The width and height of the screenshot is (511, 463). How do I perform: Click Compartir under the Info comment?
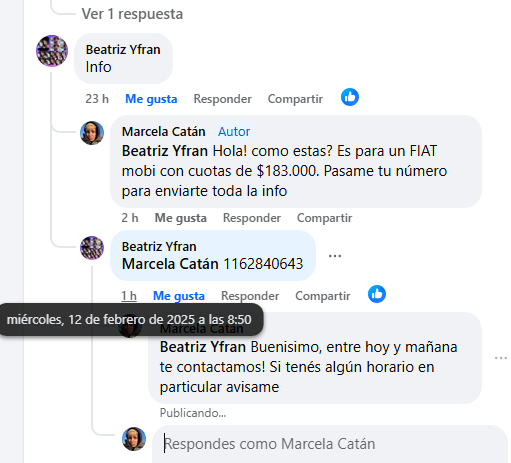(295, 99)
